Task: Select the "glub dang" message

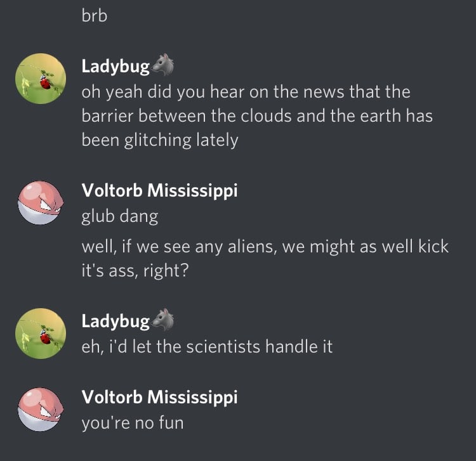Action: click(120, 216)
